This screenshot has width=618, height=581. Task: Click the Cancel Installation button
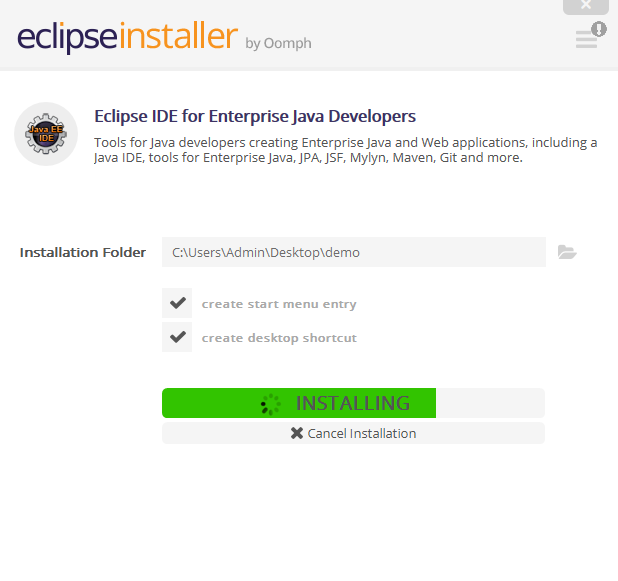(354, 433)
